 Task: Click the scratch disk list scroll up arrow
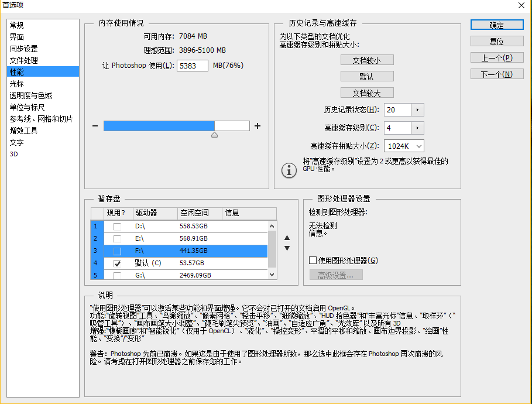(272, 226)
